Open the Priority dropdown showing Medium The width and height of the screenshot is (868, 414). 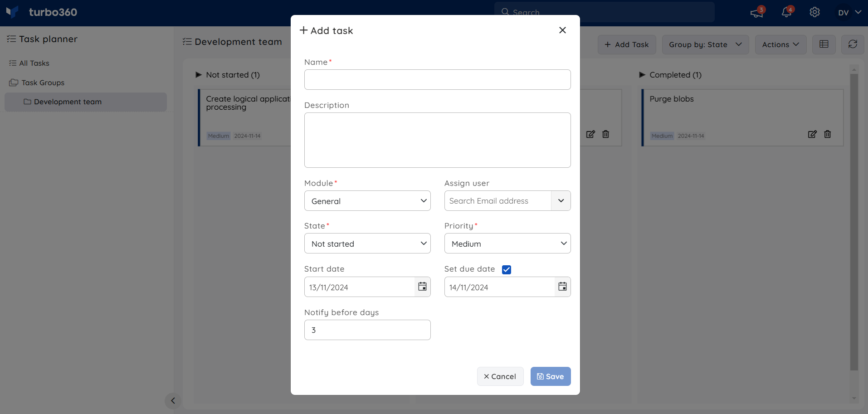coord(507,244)
